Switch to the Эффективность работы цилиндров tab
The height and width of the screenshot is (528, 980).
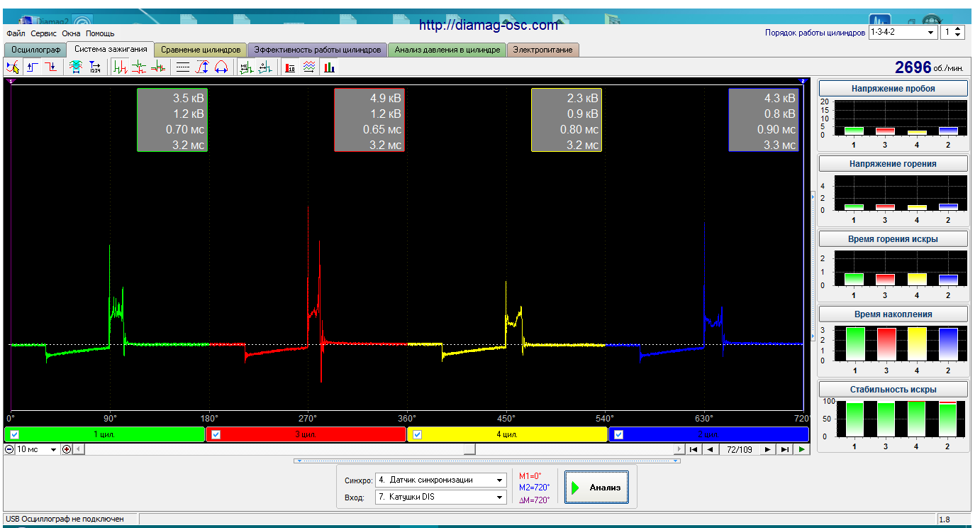[318, 50]
